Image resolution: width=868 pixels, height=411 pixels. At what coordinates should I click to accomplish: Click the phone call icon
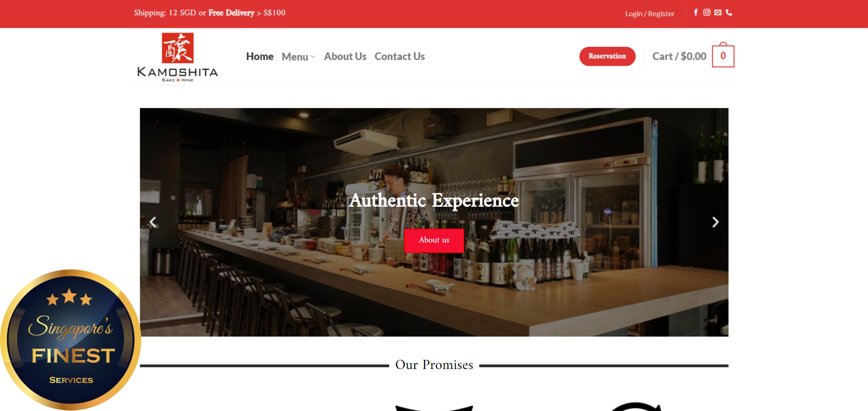point(729,12)
